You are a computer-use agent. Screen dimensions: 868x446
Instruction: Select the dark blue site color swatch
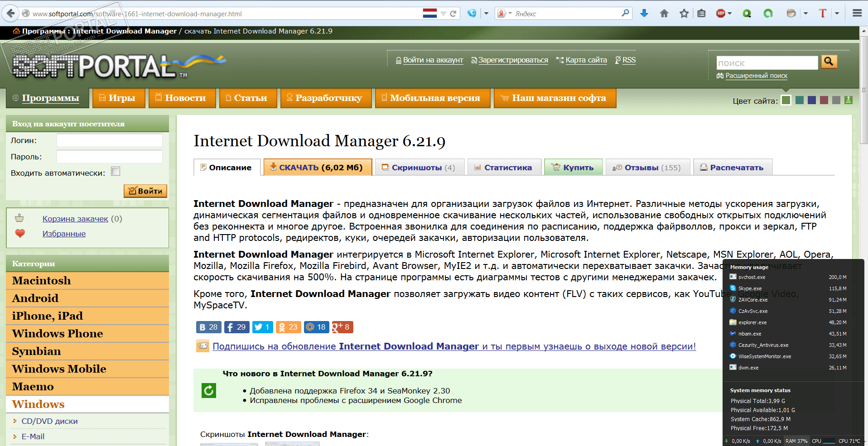point(812,100)
